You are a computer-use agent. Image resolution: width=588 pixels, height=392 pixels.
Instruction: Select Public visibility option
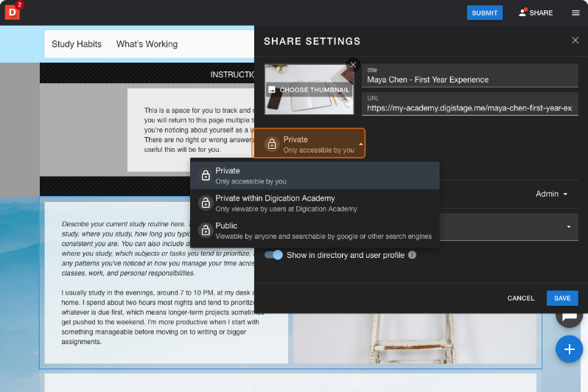click(315, 231)
